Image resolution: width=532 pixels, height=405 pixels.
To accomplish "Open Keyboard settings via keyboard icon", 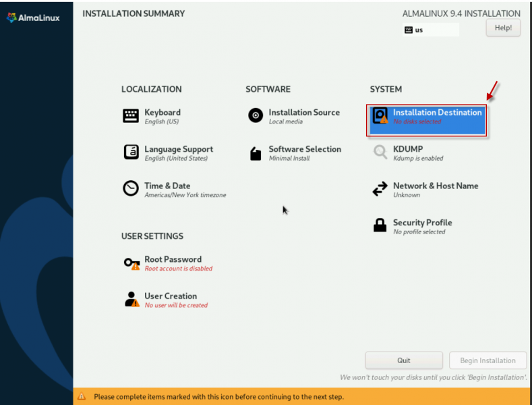I will pyautogui.click(x=131, y=116).
